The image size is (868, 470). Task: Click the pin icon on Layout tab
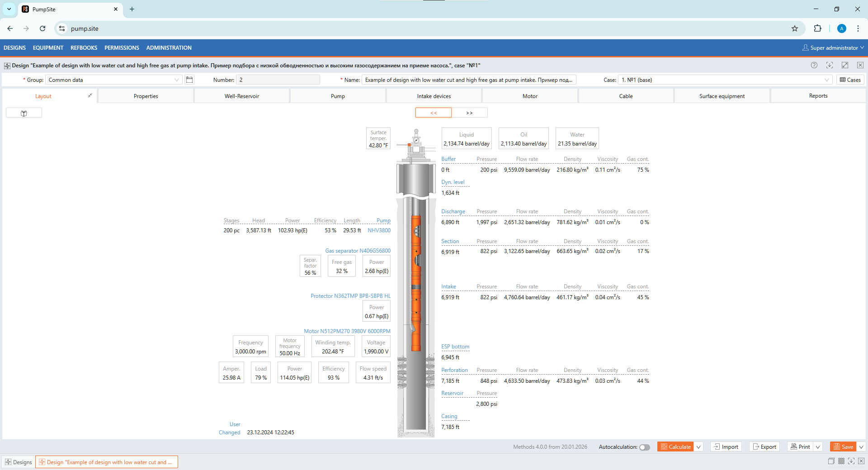90,95
